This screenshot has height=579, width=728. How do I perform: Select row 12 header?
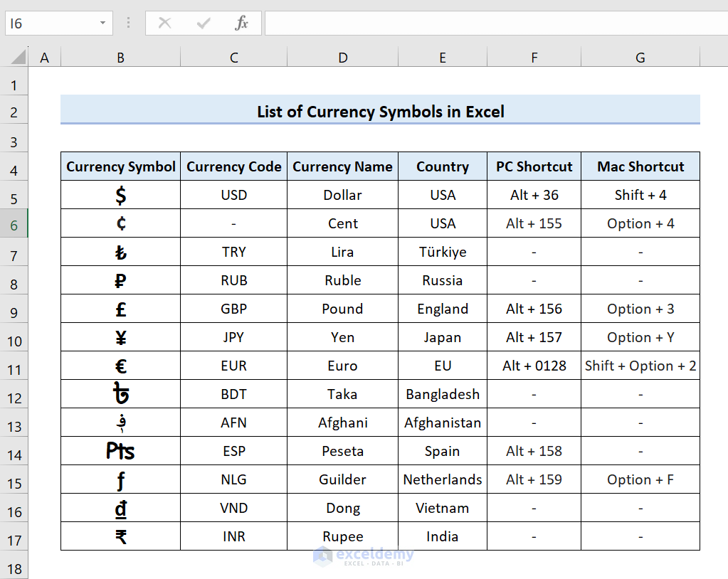14,397
